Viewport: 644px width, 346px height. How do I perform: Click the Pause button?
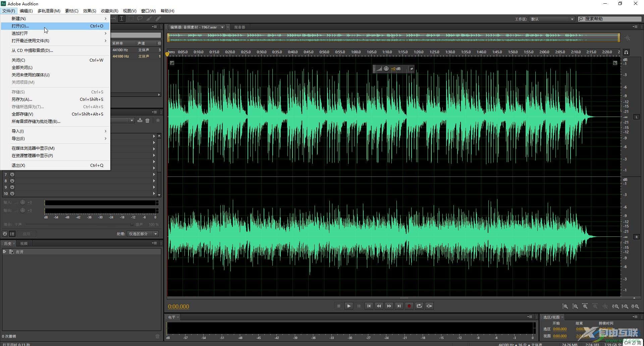359,306
